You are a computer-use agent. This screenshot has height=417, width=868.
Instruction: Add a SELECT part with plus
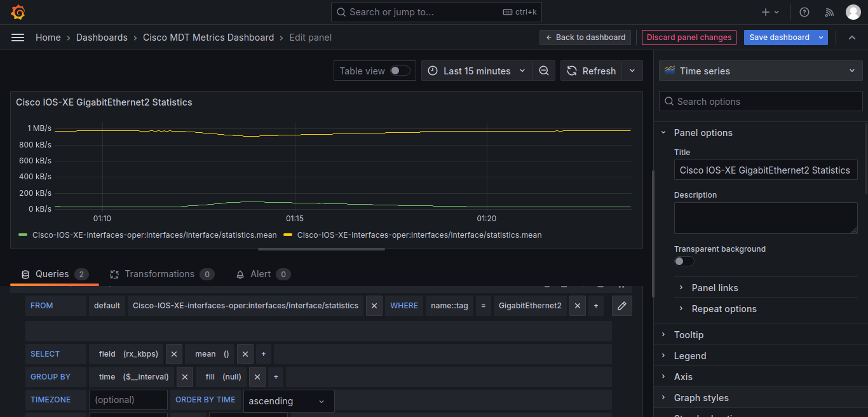[x=264, y=354]
